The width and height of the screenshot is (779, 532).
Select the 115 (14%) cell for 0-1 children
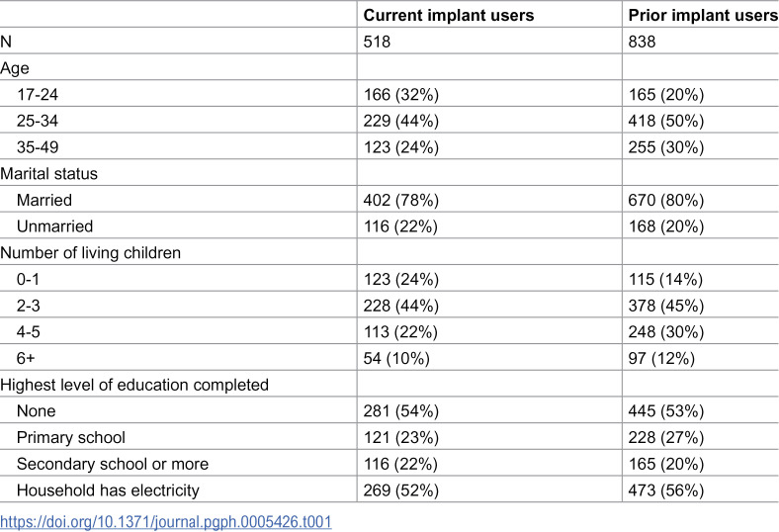(x=665, y=279)
